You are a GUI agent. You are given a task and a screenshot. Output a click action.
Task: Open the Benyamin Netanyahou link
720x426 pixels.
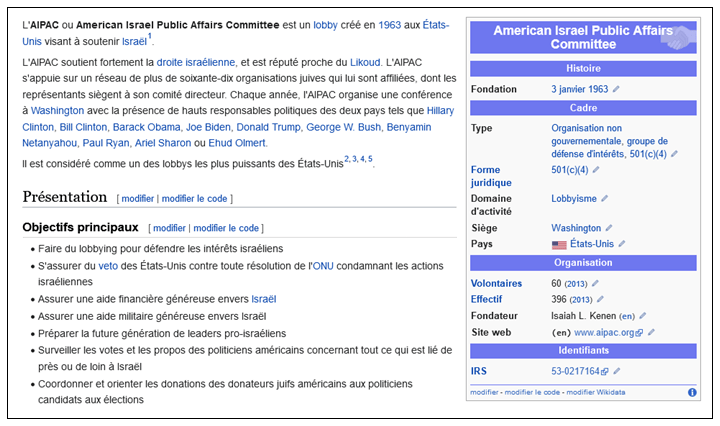click(409, 127)
